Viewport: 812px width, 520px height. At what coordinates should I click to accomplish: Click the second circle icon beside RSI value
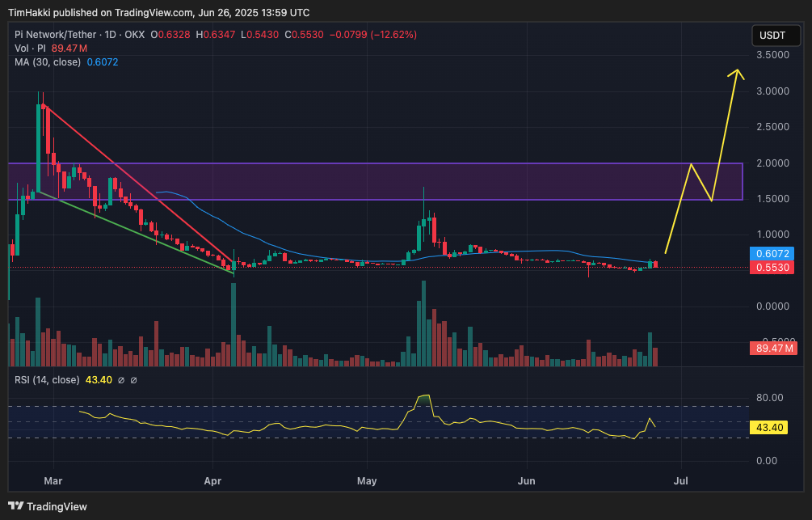click(133, 380)
